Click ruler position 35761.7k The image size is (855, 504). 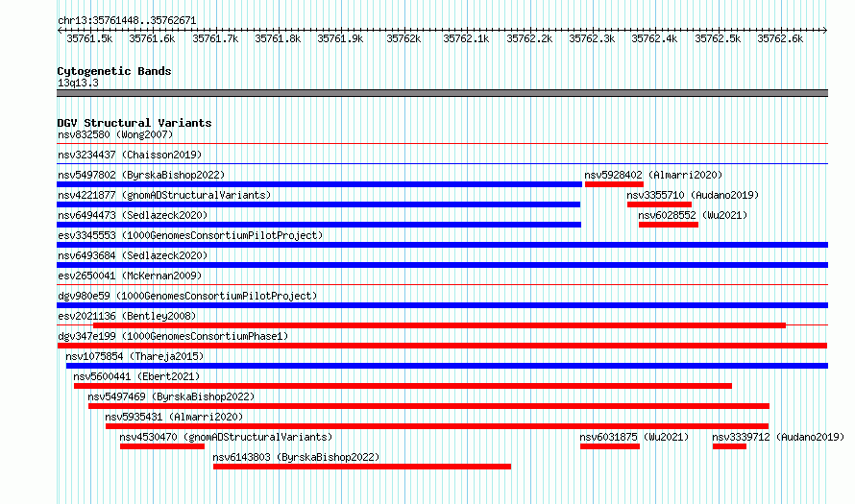(215, 38)
